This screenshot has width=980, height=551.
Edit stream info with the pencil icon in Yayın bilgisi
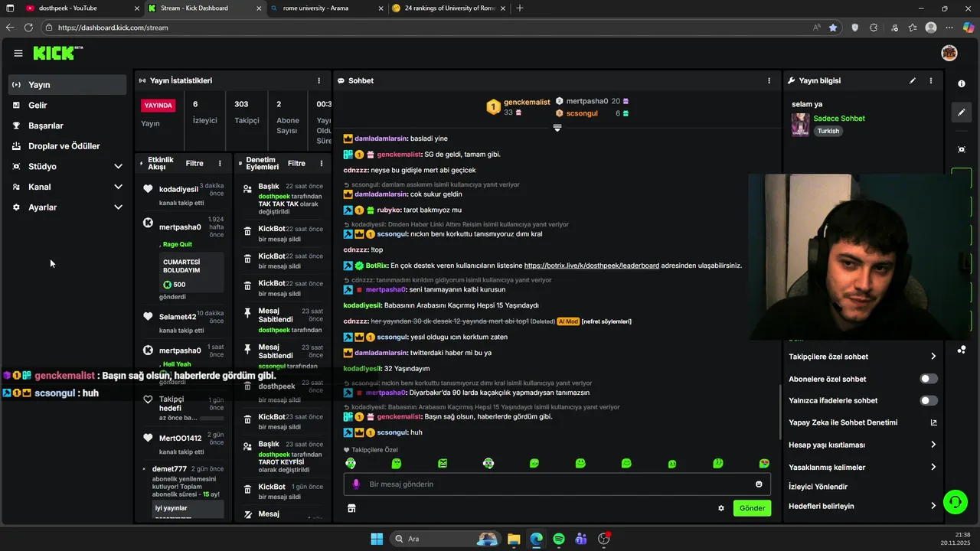[913, 80]
